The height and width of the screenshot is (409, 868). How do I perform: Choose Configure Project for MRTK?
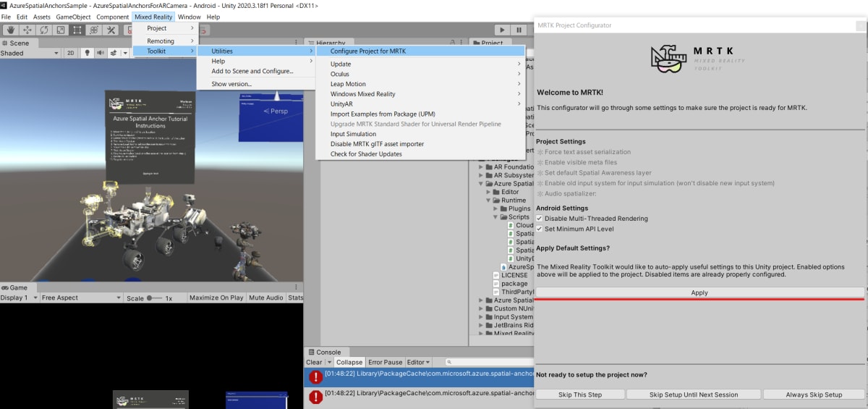tap(421, 51)
